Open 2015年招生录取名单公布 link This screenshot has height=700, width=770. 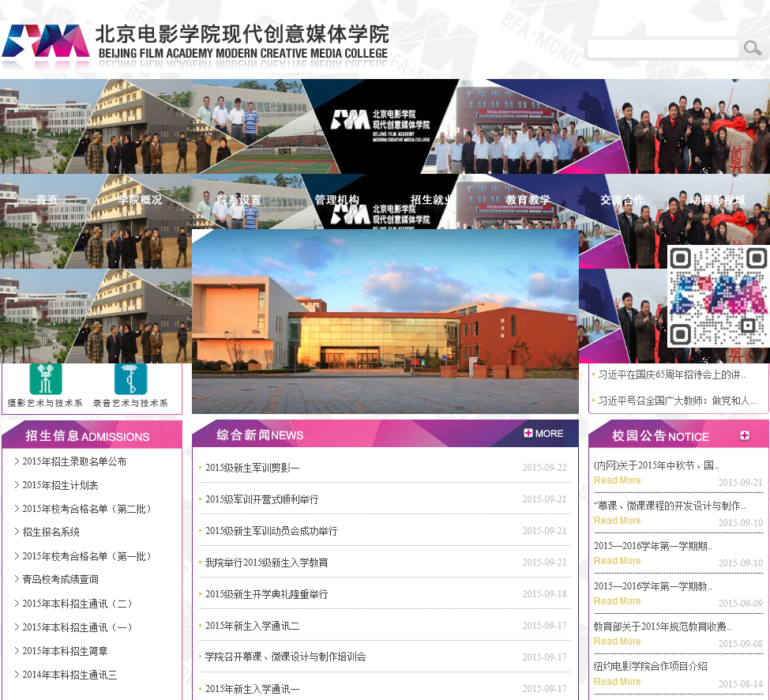coord(74,461)
